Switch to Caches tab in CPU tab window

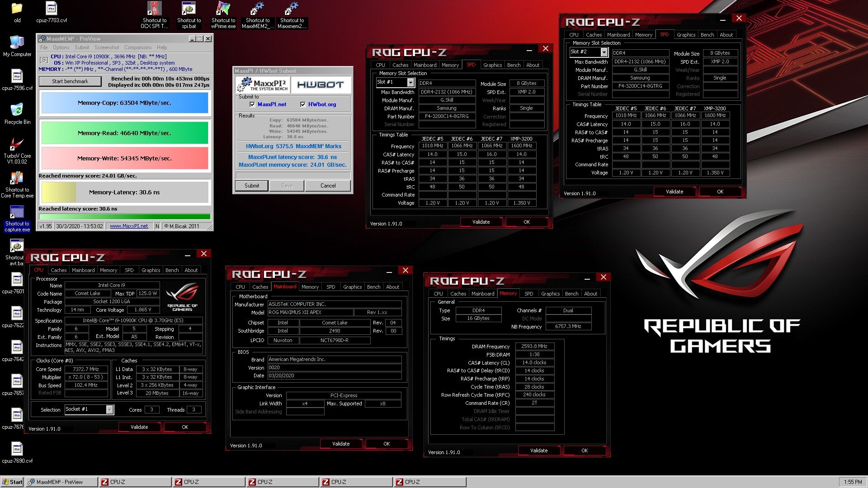tap(59, 270)
